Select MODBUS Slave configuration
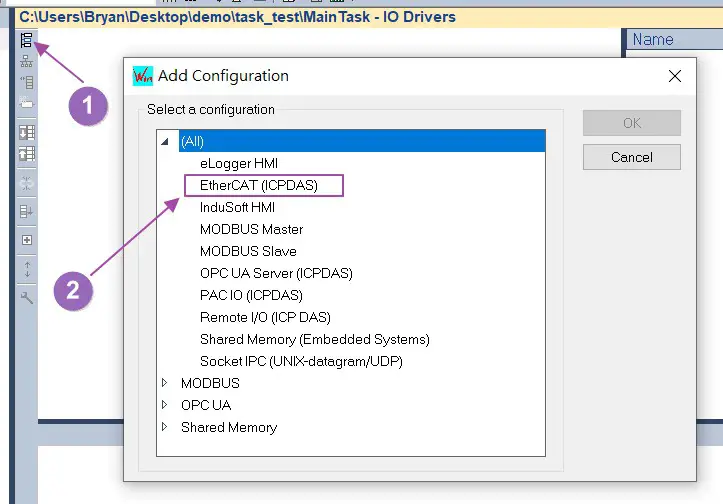The image size is (723, 504). coord(248,251)
